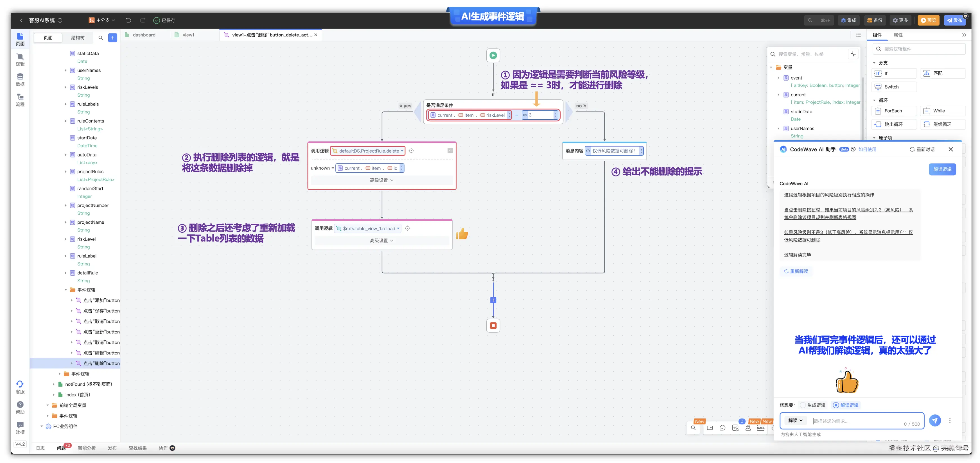
Task: Click the 发布 publish button
Action: click(954, 20)
